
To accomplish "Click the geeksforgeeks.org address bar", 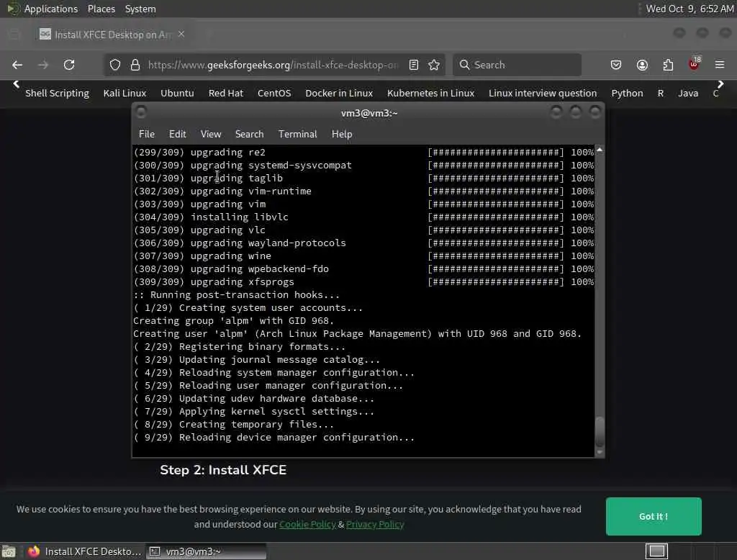I will click(273, 65).
